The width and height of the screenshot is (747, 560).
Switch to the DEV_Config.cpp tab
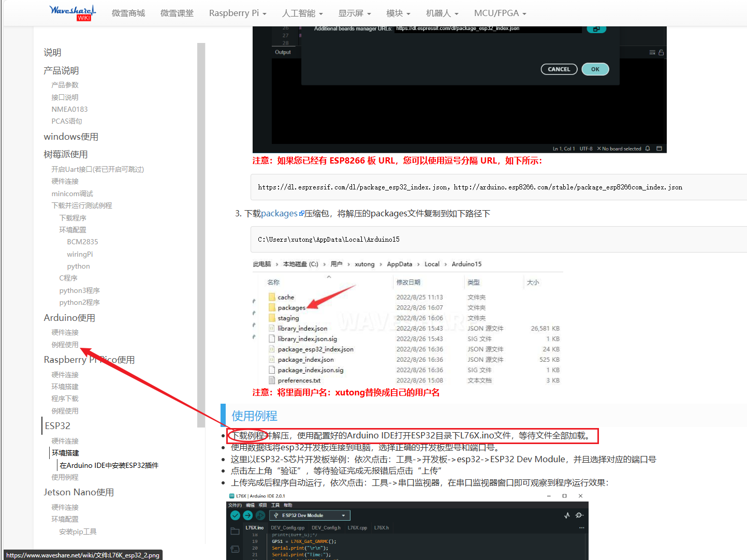click(x=288, y=528)
